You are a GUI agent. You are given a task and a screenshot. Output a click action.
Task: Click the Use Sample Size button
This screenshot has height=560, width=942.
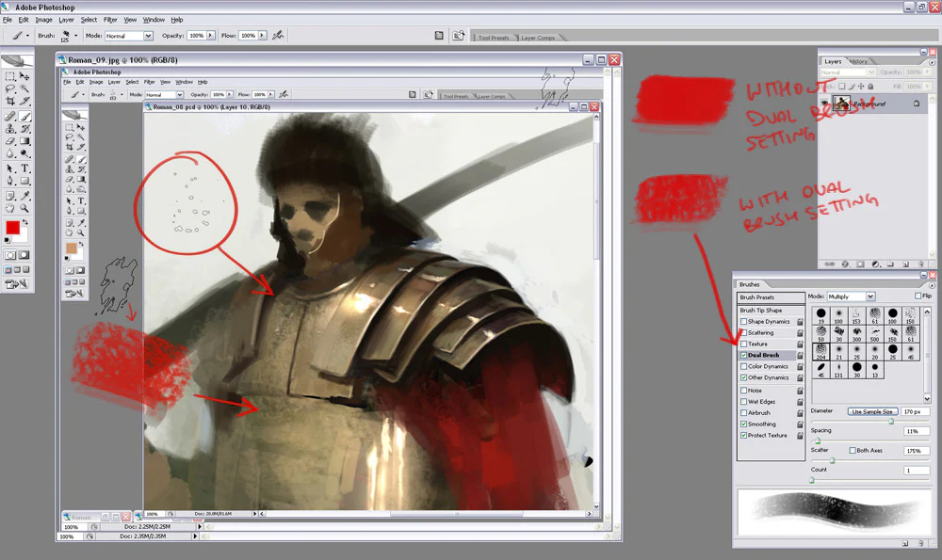pos(873,411)
